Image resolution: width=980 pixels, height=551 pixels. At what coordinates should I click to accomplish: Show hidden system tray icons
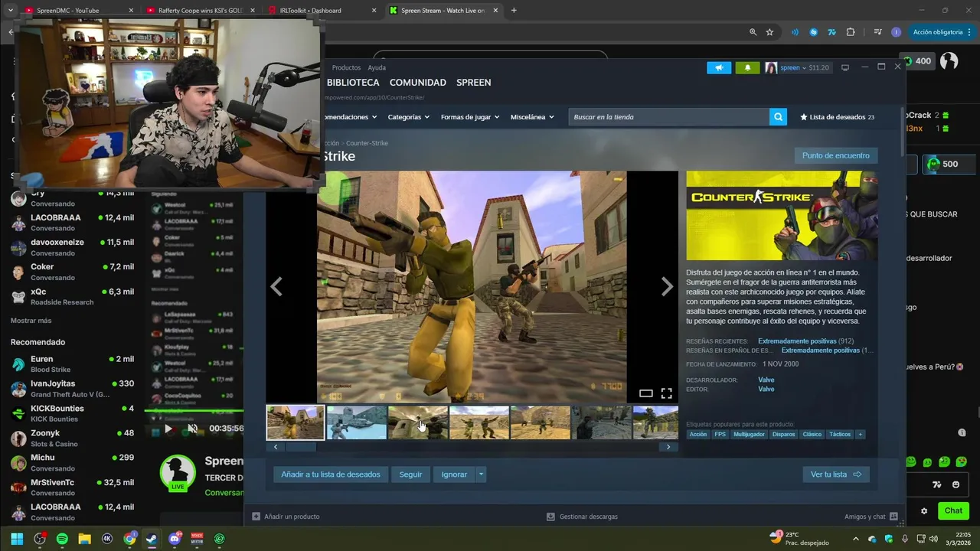click(856, 539)
